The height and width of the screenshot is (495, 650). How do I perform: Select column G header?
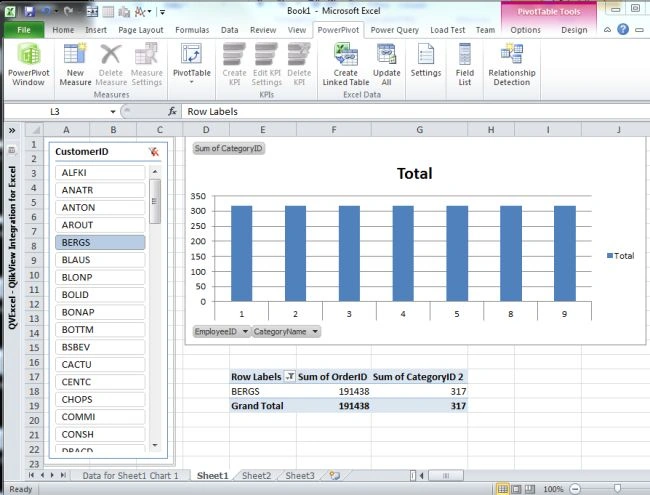[420, 130]
